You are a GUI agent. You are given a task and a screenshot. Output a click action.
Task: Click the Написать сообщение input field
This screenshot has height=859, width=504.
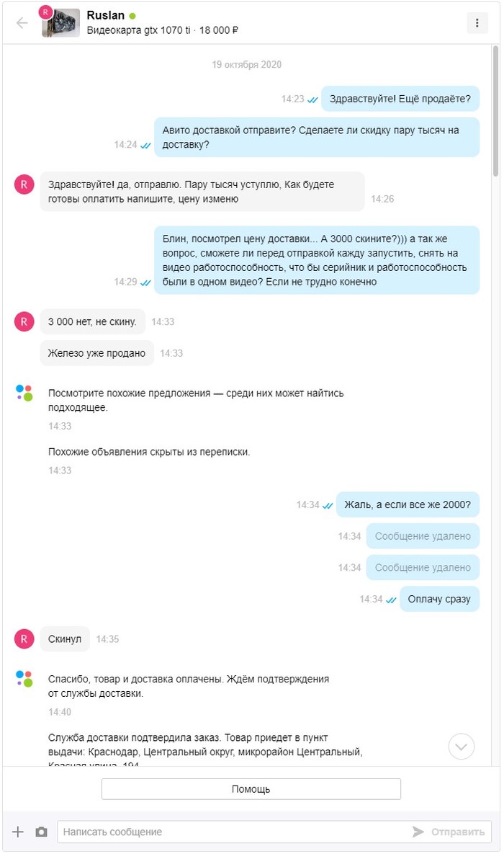(x=235, y=832)
